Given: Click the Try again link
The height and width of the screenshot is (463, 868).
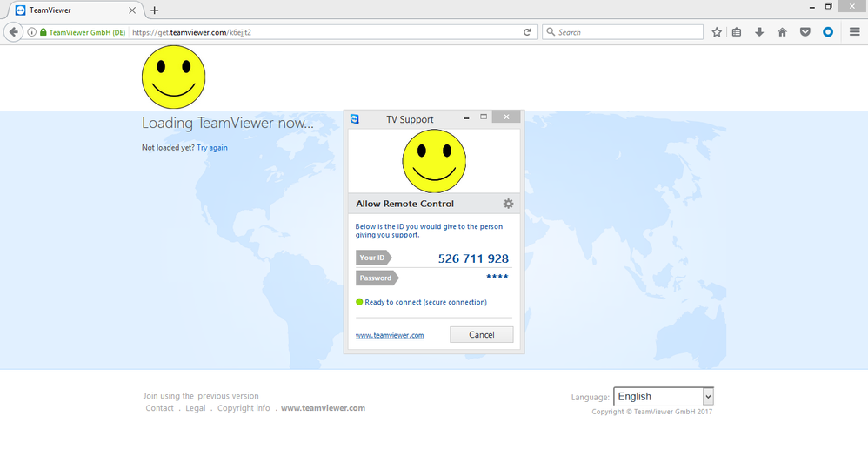Looking at the screenshot, I should pyautogui.click(x=212, y=148).
